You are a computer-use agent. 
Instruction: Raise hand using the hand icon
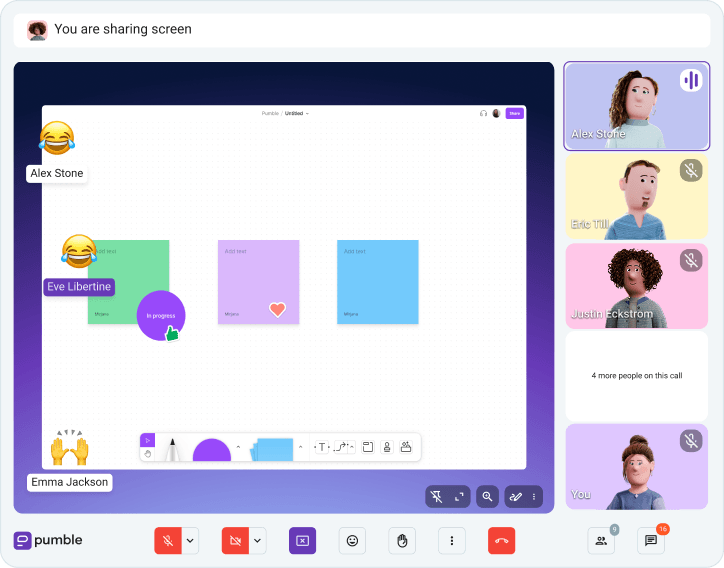point(402,540)
